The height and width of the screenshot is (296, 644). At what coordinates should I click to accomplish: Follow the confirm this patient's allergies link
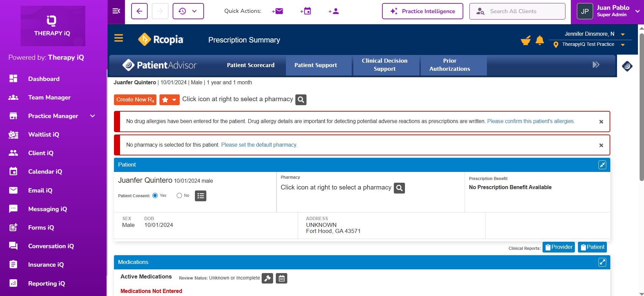tap(531, 121)
